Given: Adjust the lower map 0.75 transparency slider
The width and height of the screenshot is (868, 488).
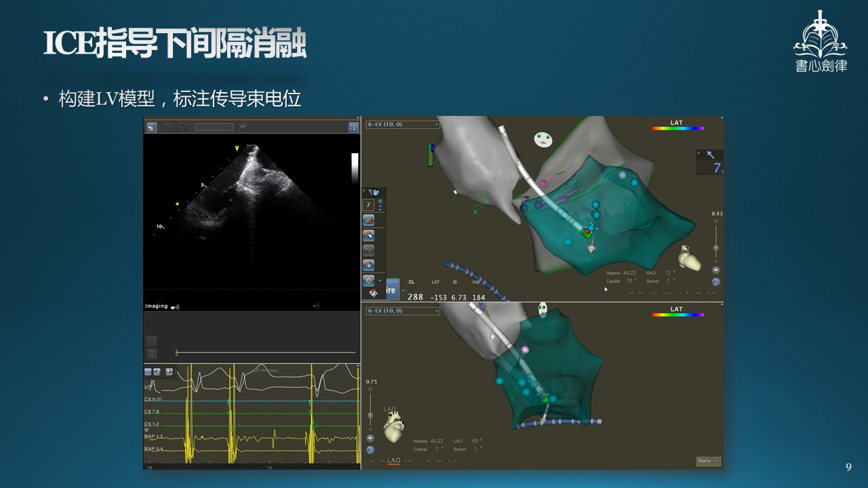Looking at the screenshot, I should (370, 415).
